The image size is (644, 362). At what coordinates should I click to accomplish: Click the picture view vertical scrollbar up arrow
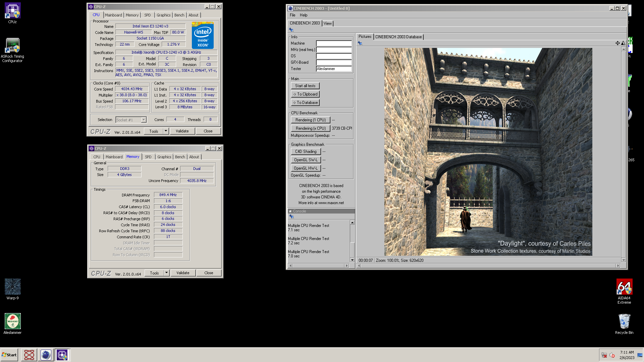click(624, 49)
